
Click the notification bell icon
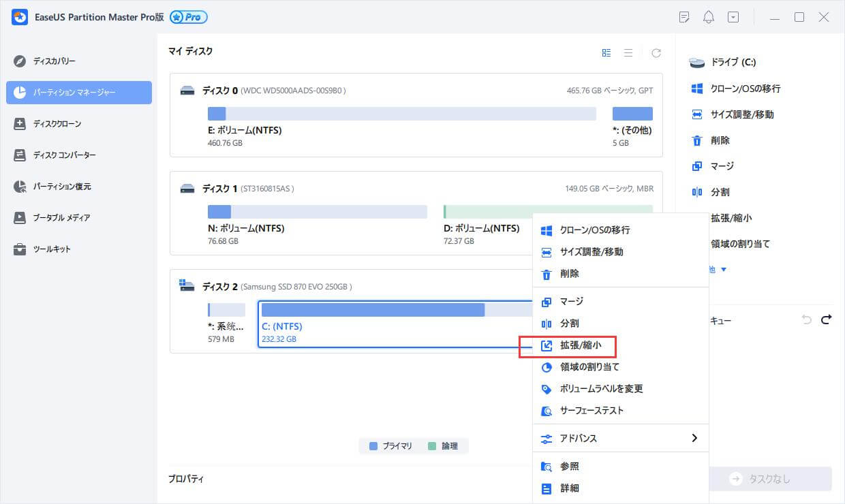point(709,18)
